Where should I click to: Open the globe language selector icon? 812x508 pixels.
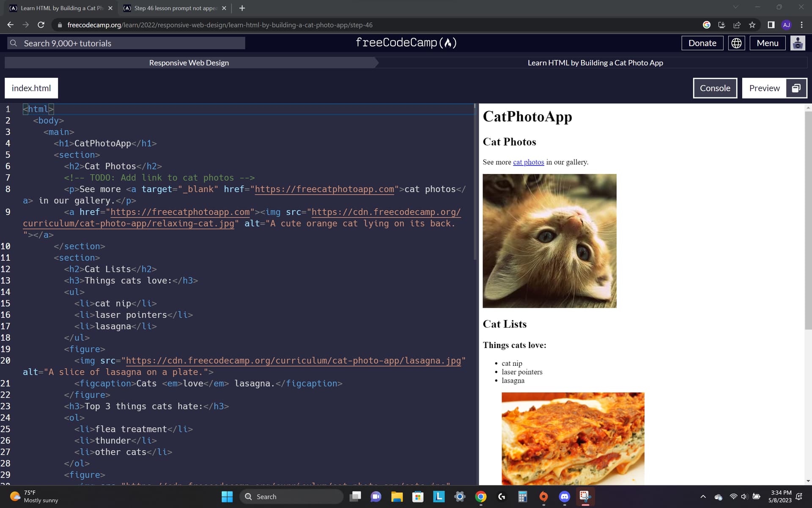(737, 43)
